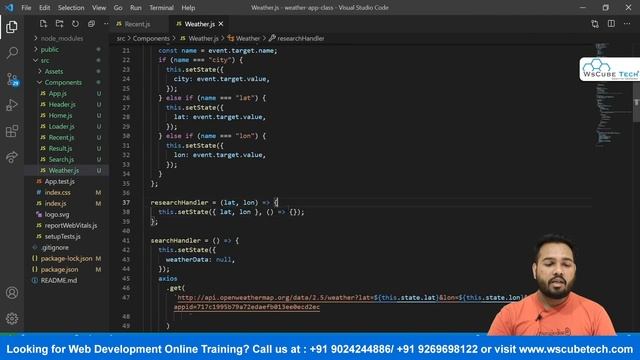Open package-lock.json file
The height and width of the screenshot is (360, 640).
[x=66, y=259]
